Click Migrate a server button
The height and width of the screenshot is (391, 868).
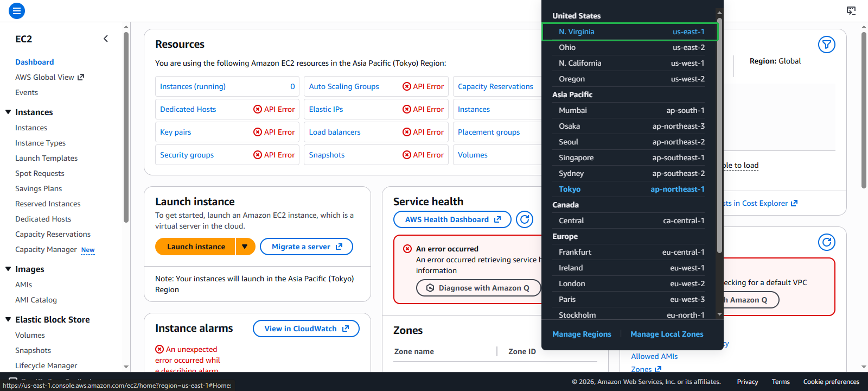(307, 247)
